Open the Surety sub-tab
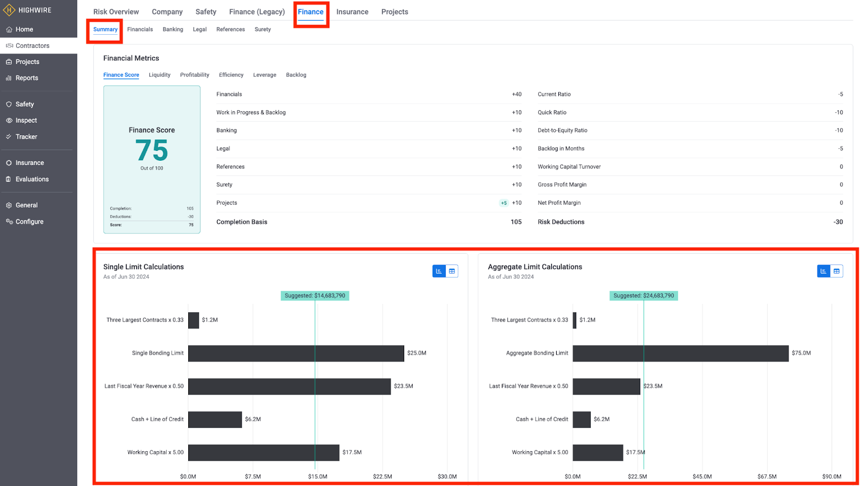 263,29
